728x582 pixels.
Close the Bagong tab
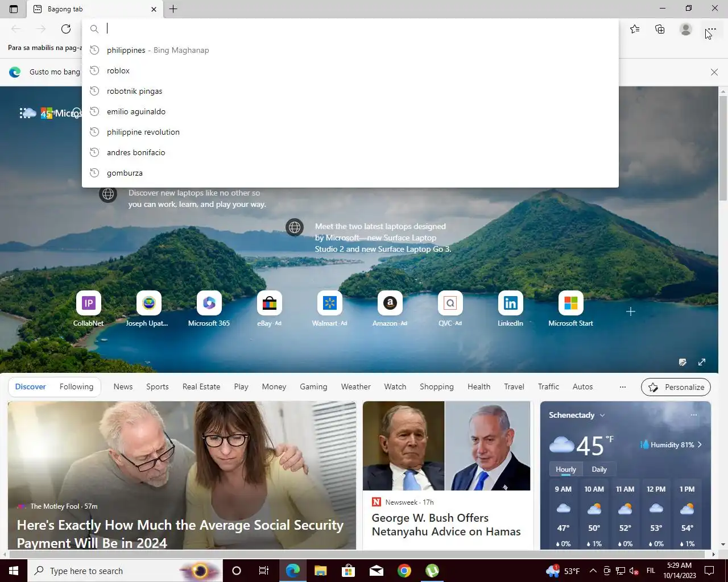pos(154,9)
